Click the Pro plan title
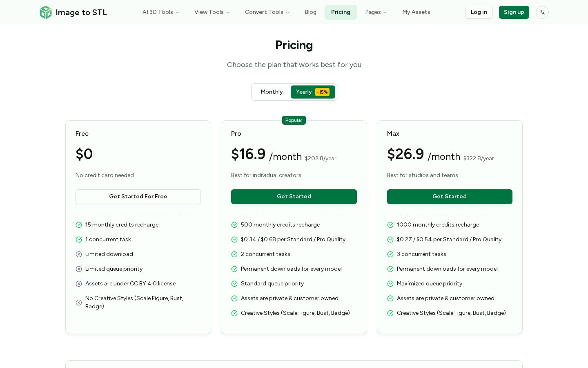588x368 pixels. point(236,134)
